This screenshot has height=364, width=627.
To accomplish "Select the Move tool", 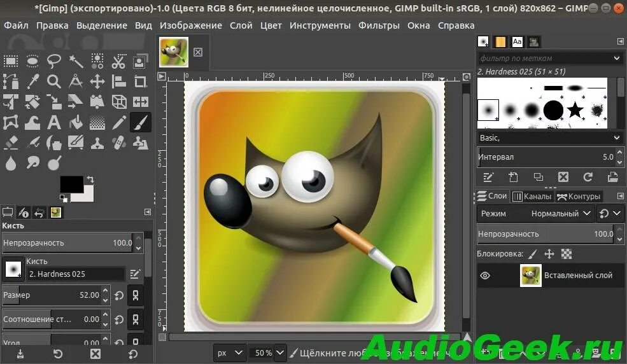I will 97,81.
